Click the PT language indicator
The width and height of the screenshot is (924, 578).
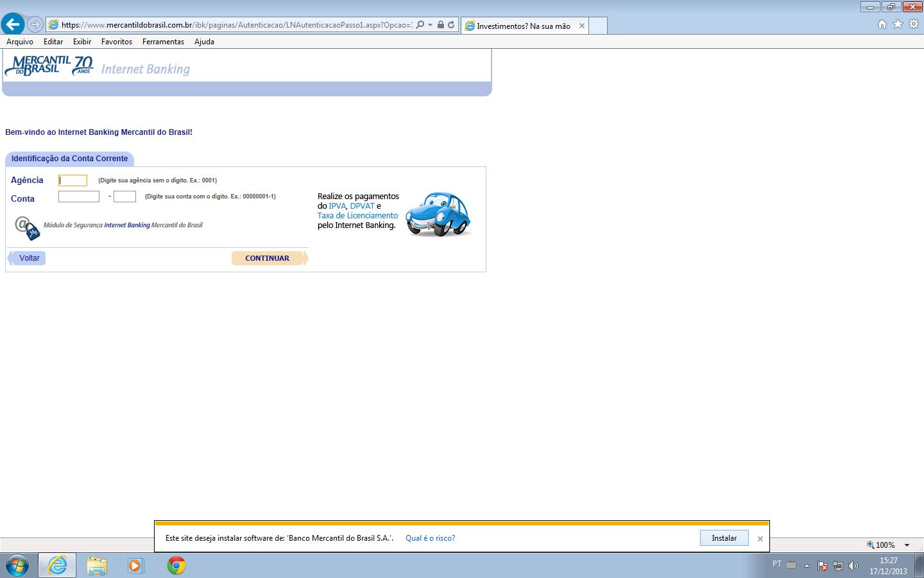point(777,564)
